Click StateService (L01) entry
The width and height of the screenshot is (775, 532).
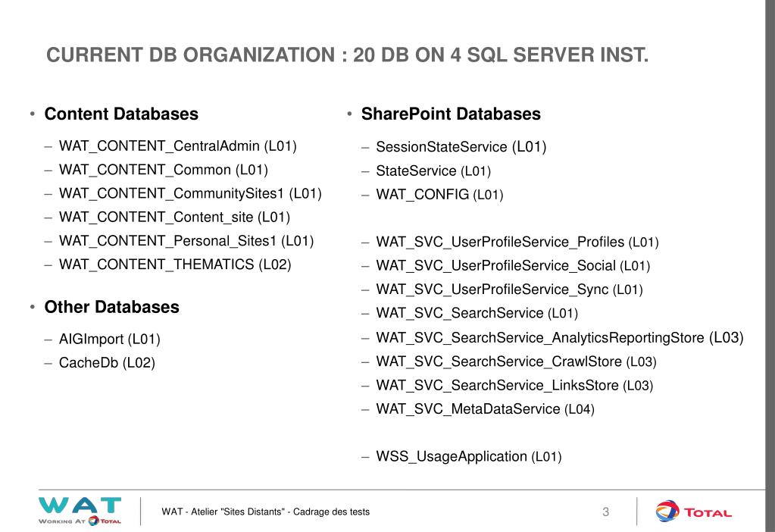(x=433, y=171)
